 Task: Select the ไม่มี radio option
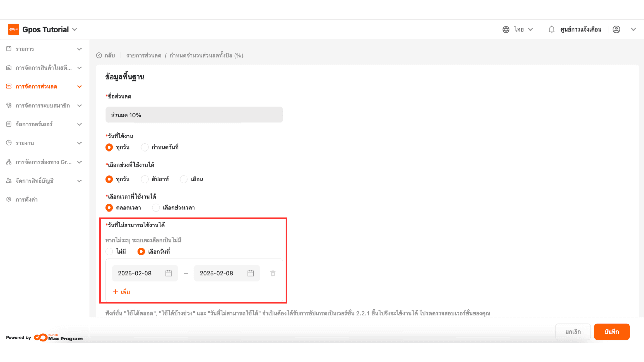(109, 252)
